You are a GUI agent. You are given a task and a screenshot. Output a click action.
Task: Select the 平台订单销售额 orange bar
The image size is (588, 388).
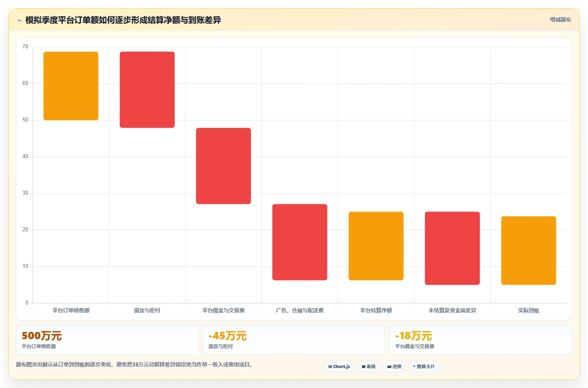point(71,86)
